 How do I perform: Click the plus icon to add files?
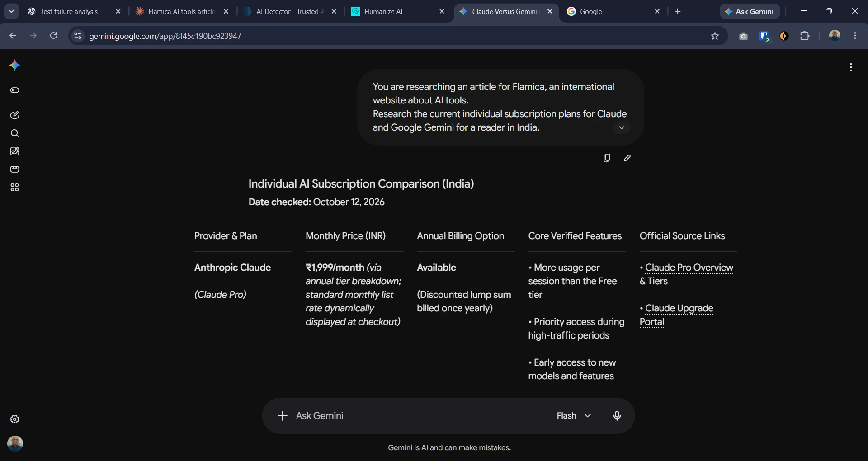283,416
